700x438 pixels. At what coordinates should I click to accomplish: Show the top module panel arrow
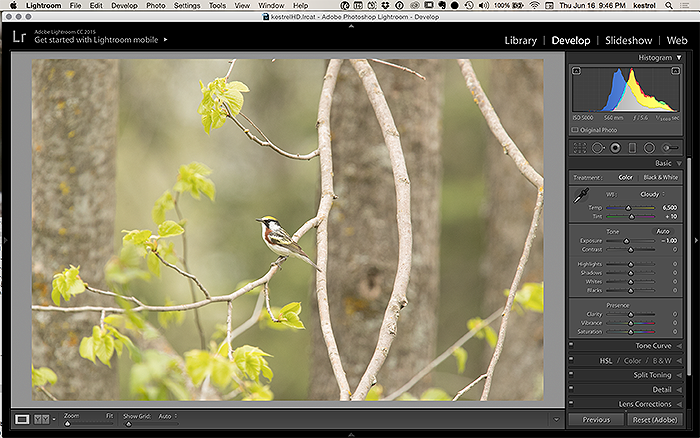[351, 26]
